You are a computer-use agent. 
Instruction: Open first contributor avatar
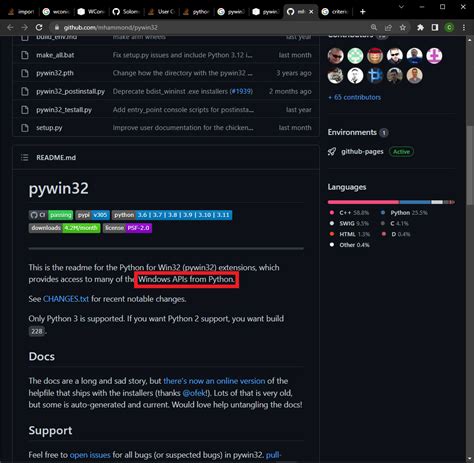336,56
